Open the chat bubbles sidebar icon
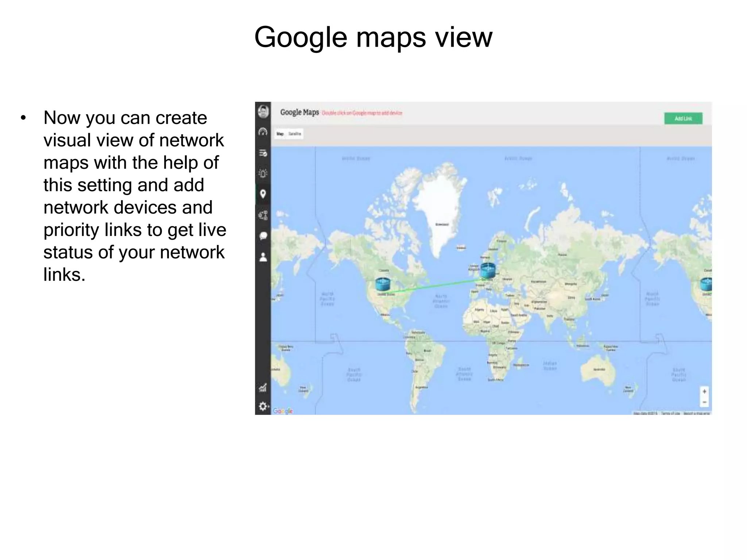This screenshot has width=747, height=560. 263,236
